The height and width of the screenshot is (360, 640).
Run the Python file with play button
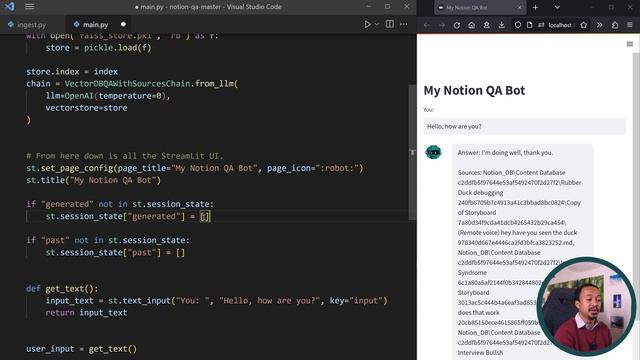367,24
